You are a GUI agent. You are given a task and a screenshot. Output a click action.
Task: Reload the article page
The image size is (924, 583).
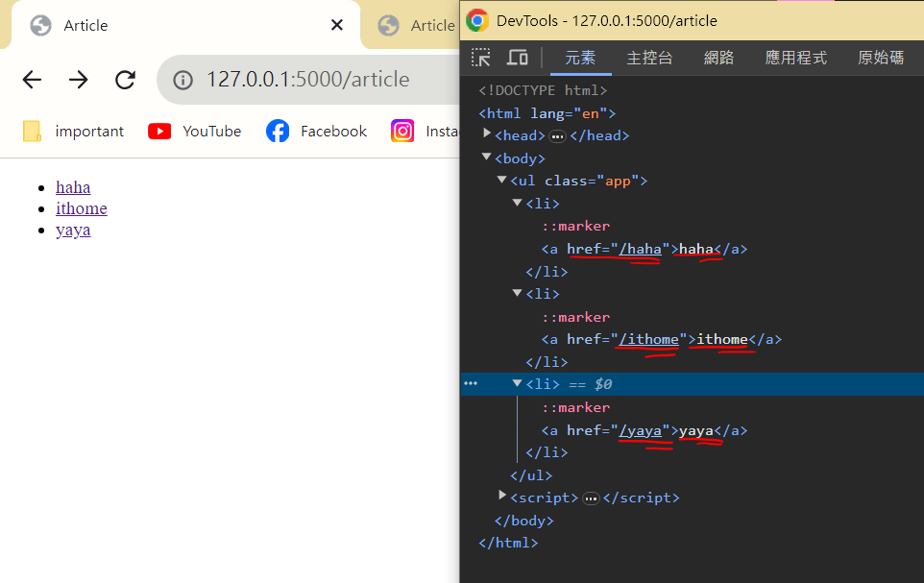coord(125,80)
